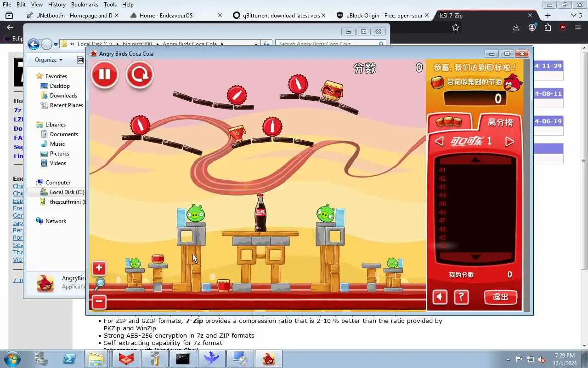588x368 pixels.
Task: Click the zoom out minus button in game
Action: (99, 302)
